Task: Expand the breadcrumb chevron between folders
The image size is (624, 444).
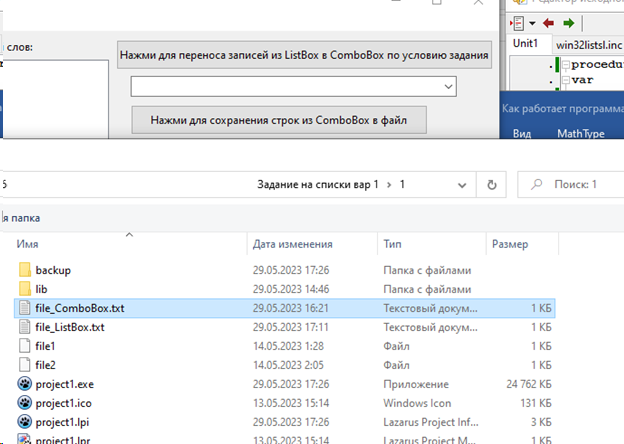Action: 389,185
